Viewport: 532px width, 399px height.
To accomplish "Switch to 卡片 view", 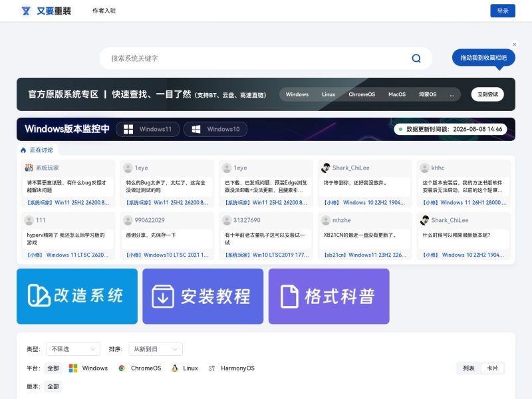I will [x=492, y=368].
